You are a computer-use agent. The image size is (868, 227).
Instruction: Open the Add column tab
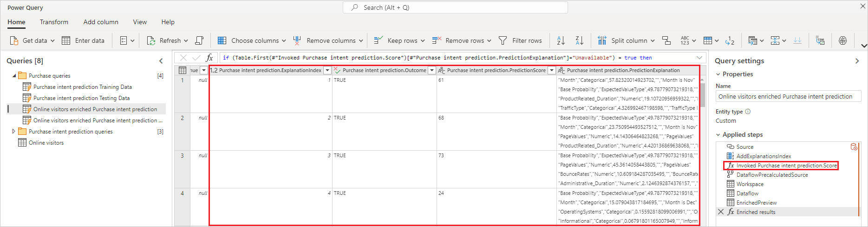point(101,22)
